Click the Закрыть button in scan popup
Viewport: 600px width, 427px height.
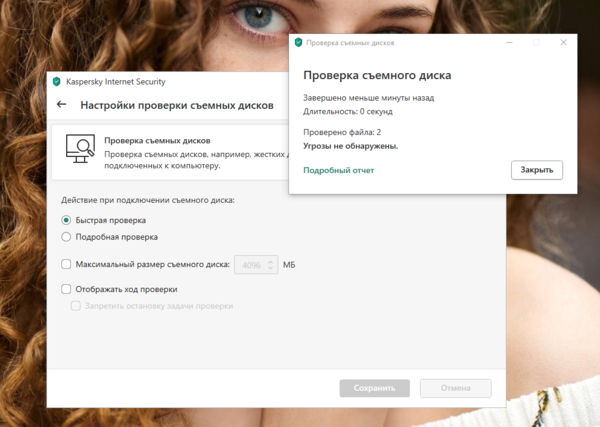[537, 170]
